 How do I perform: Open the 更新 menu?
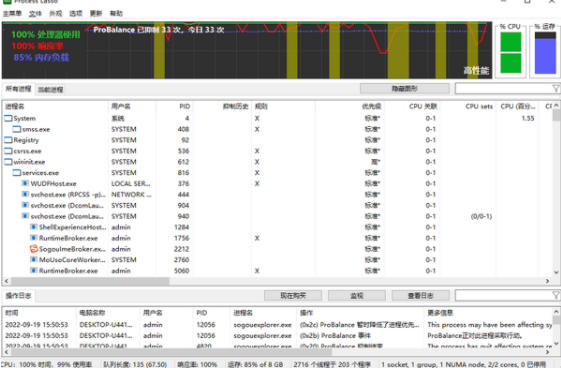click(x=96, y=14)
